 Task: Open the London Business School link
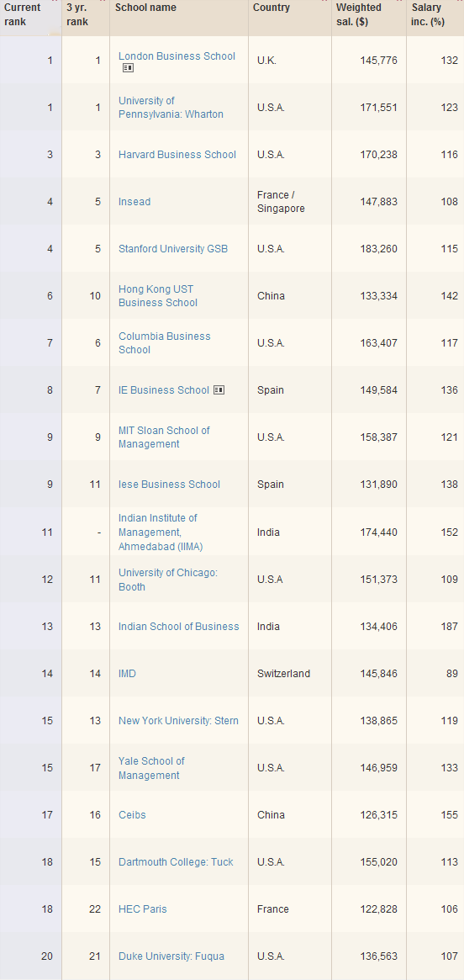click(x=177, y=56)
